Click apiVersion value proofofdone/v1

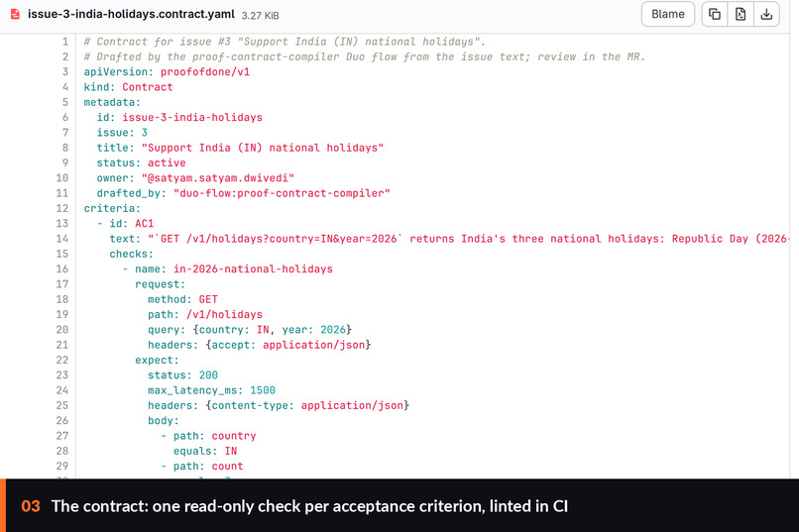point(205,71)
